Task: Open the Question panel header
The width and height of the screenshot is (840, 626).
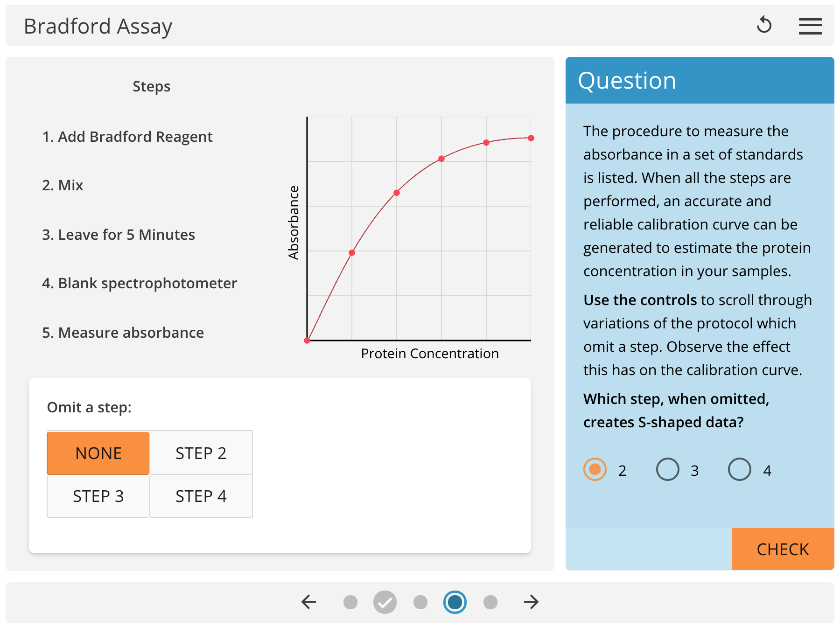Action: 626,80
